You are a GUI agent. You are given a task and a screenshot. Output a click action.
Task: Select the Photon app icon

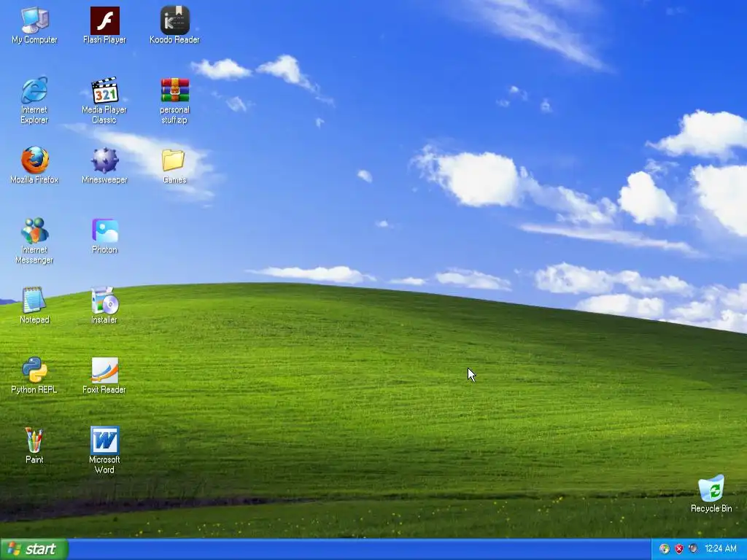coord(105,236)
